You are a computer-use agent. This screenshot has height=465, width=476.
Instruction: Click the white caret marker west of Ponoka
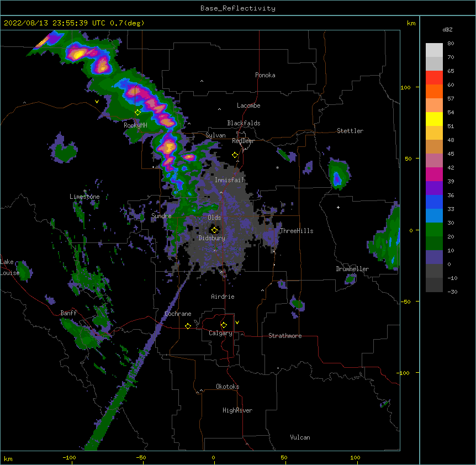point(202,81)
